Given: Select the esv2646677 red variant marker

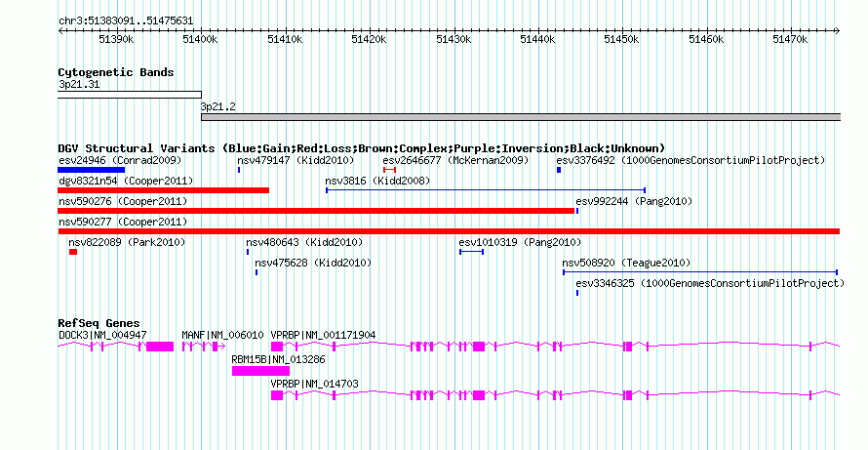Looking at the screenshot, I should [x=389, y=170].
